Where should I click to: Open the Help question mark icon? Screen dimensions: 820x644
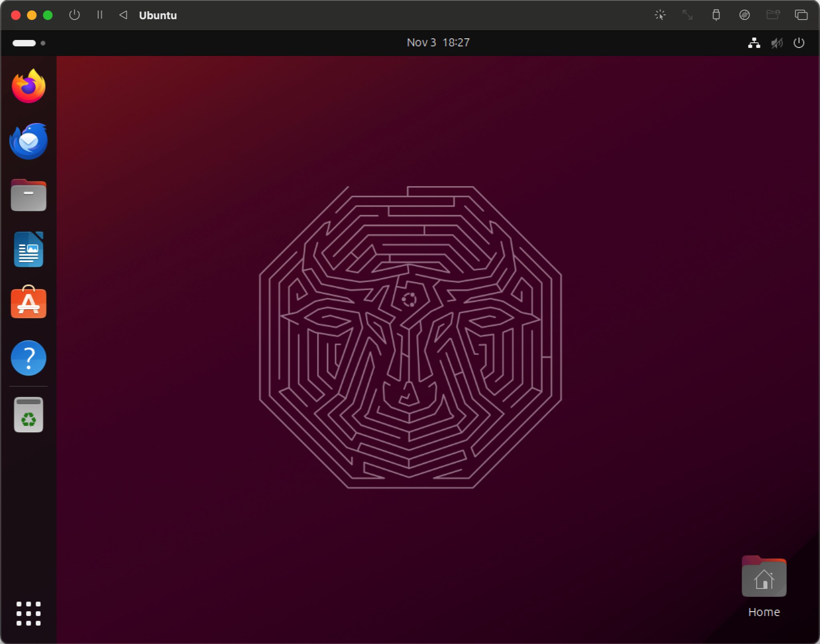(x=28, y=358)
